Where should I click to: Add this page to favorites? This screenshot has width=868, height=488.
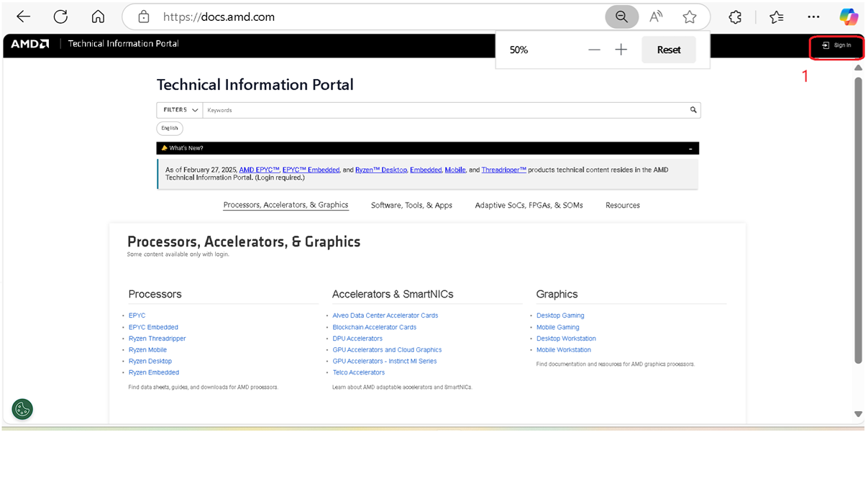tap(690, 17)
